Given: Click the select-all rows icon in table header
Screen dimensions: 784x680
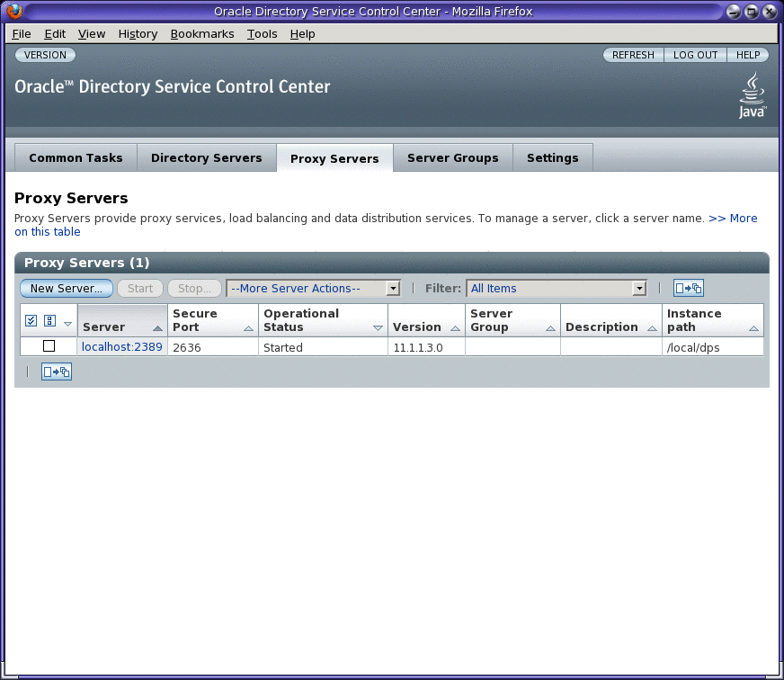Looking at the screenshot, I should 31,321.
